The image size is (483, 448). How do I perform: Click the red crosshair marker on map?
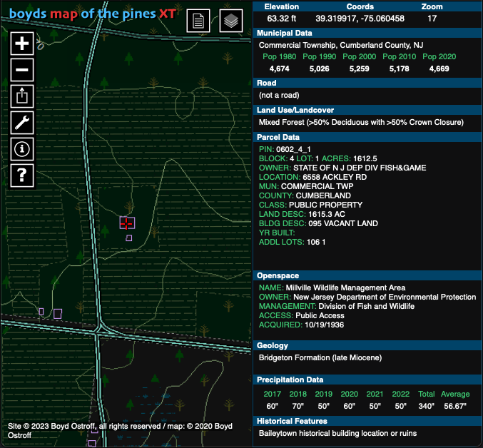[x=127, y=223]
